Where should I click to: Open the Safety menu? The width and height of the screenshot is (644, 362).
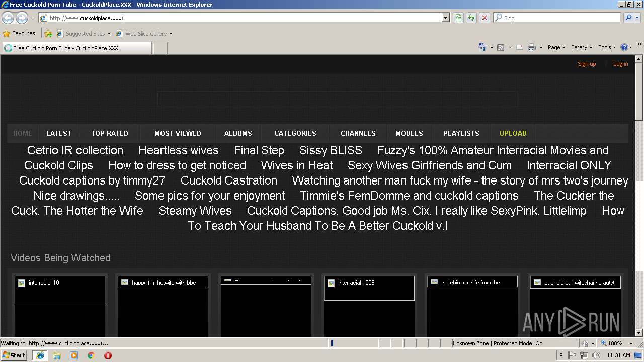click(x=582, y=47)
